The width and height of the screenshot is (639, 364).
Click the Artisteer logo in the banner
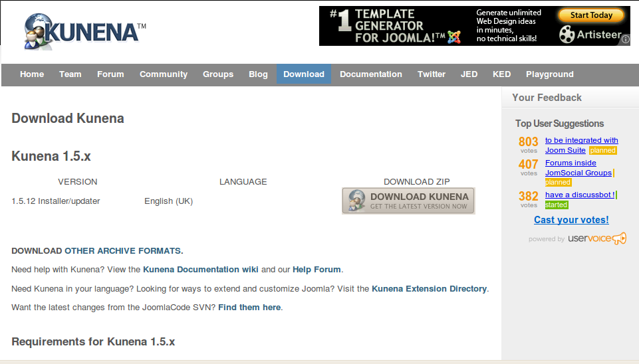coord(591,35)
